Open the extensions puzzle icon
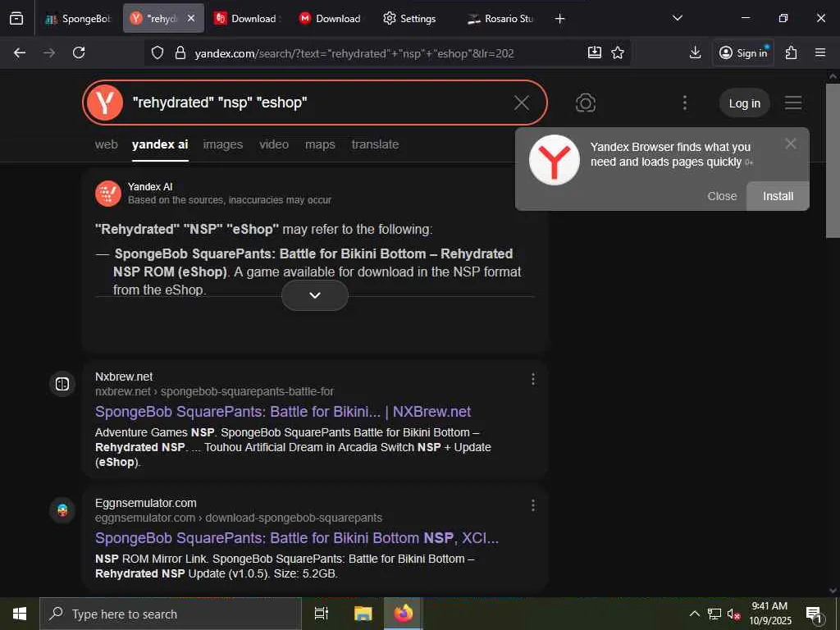The width and height of the screenshot is (840, 630). 792,52
